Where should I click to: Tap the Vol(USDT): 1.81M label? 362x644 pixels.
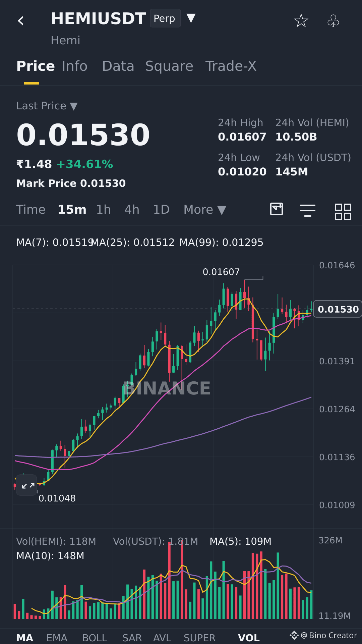coord(156,541)
